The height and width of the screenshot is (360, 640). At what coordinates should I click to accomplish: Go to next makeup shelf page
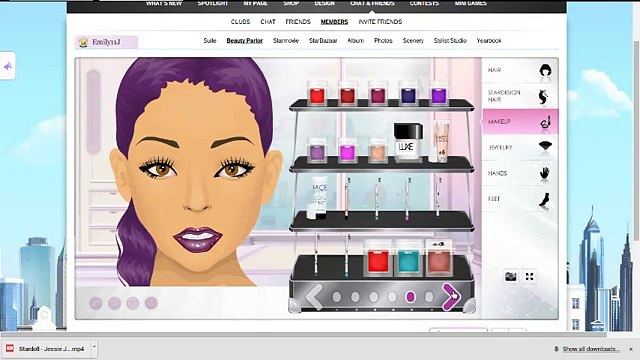(452, 297)
